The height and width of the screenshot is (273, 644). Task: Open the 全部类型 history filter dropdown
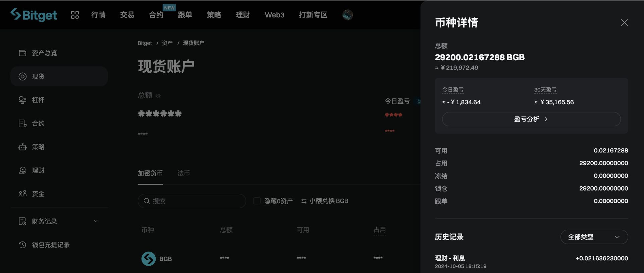594,237
